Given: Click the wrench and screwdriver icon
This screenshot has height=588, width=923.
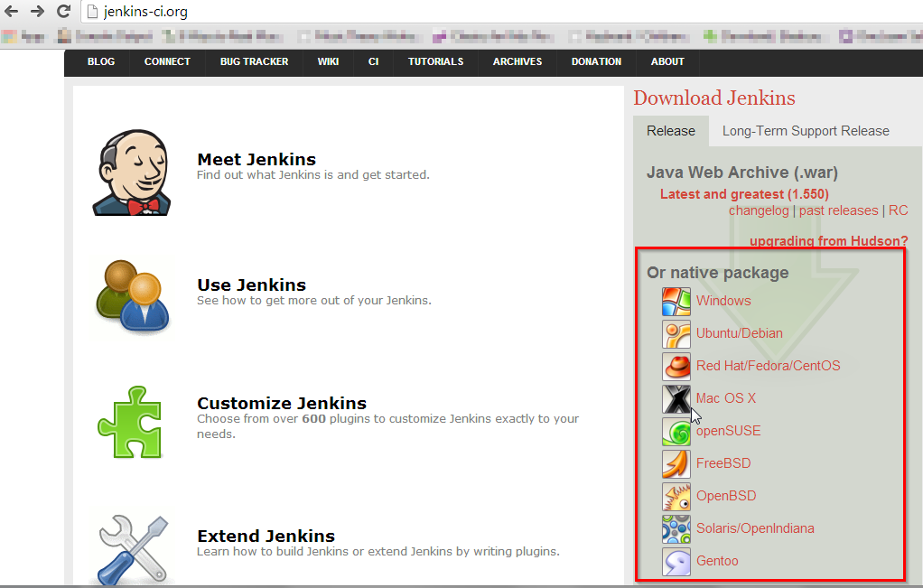Looking at the screenshot, I should coord(134,550).
